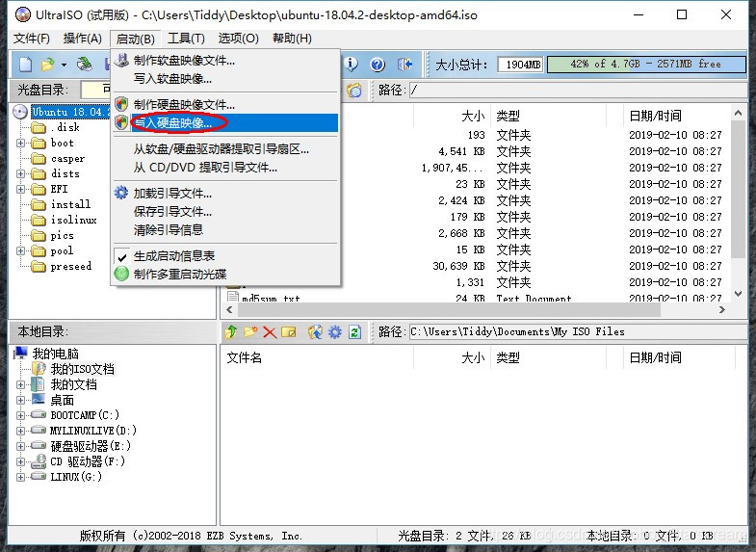This screenshot has width=756, height=552.
Task: Click the folder icon beside isolinux
Action: [x=39, y=221]
